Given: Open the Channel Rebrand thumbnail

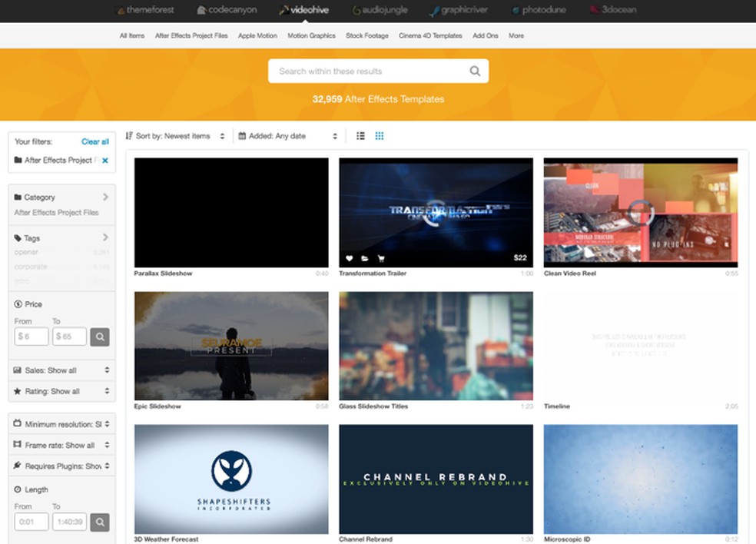Looking at the screenshot, I should pos(436,478).
